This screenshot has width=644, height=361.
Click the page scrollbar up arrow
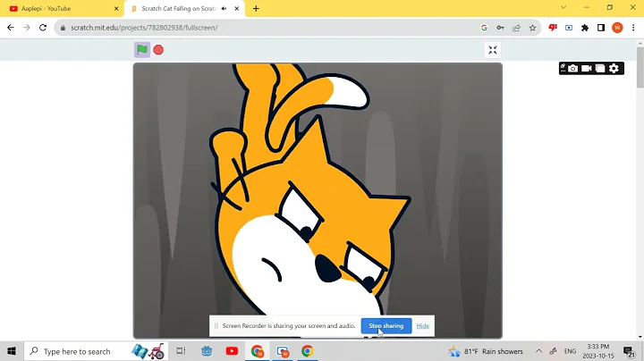640,43
